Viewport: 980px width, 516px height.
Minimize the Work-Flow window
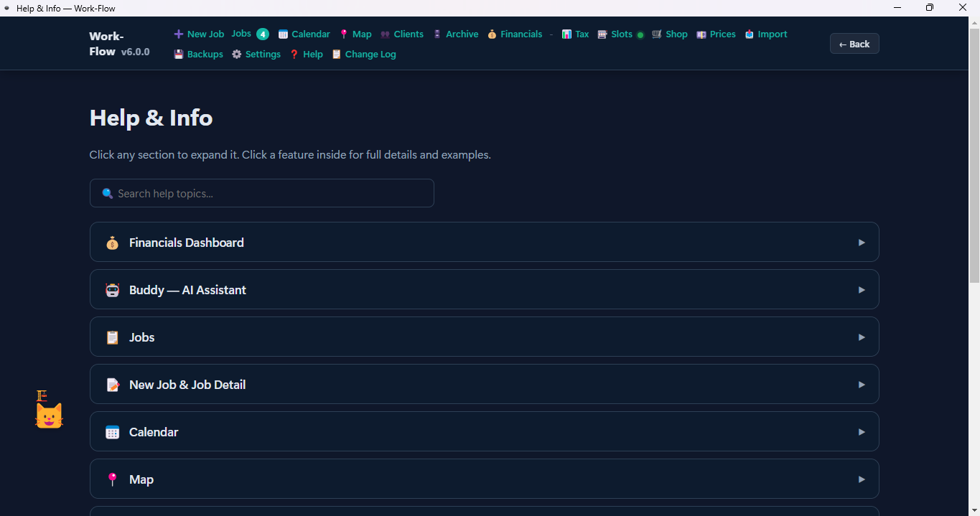click(897, 8)
